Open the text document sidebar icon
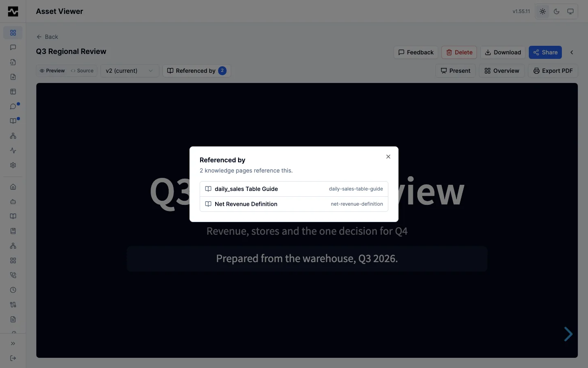Screen dimensions: 588x368 tap(13, 319)
